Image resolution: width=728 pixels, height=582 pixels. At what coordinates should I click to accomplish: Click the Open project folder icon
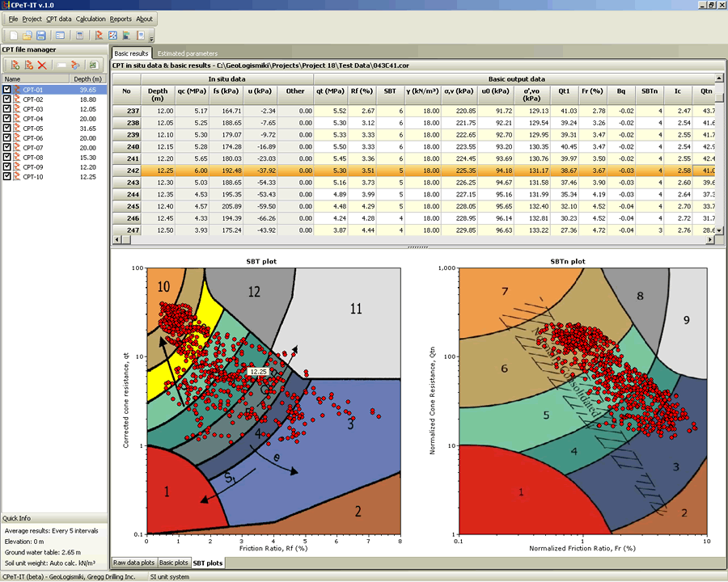[27, 36]
